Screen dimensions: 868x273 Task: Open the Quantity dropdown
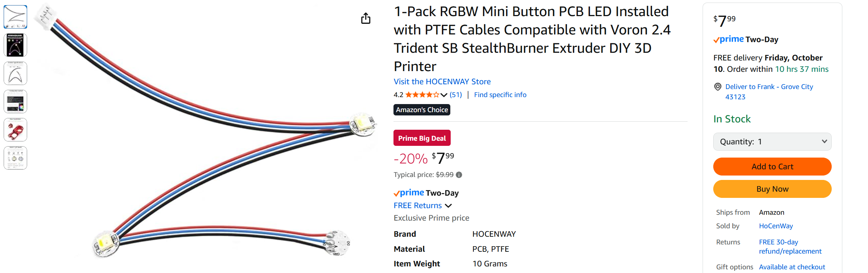pos(772,142)
